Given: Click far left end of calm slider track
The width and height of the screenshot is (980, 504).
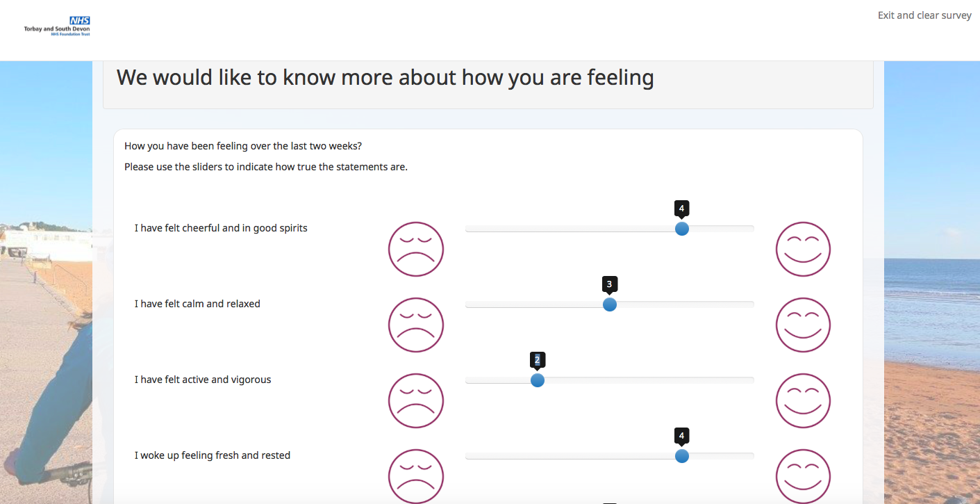Looking at the screenshot, I should tap(468, 304).
